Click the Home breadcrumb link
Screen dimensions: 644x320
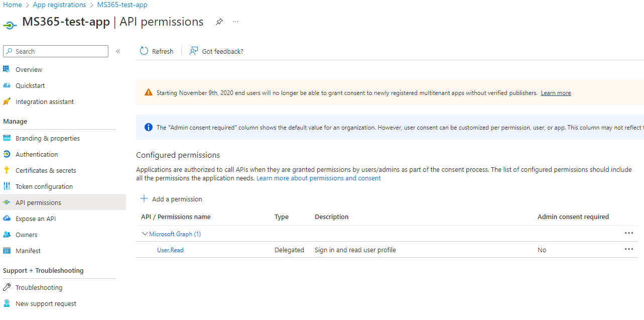tap(13, 5)
